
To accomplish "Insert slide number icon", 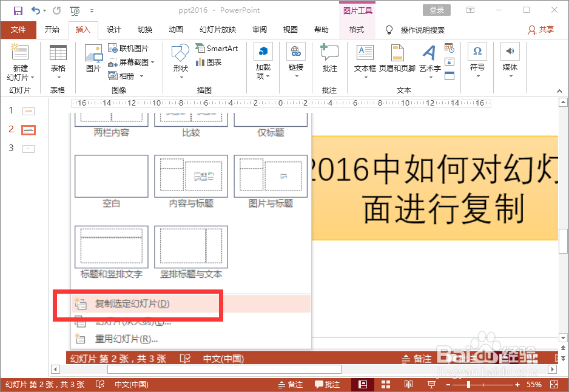I will point(449,62).
